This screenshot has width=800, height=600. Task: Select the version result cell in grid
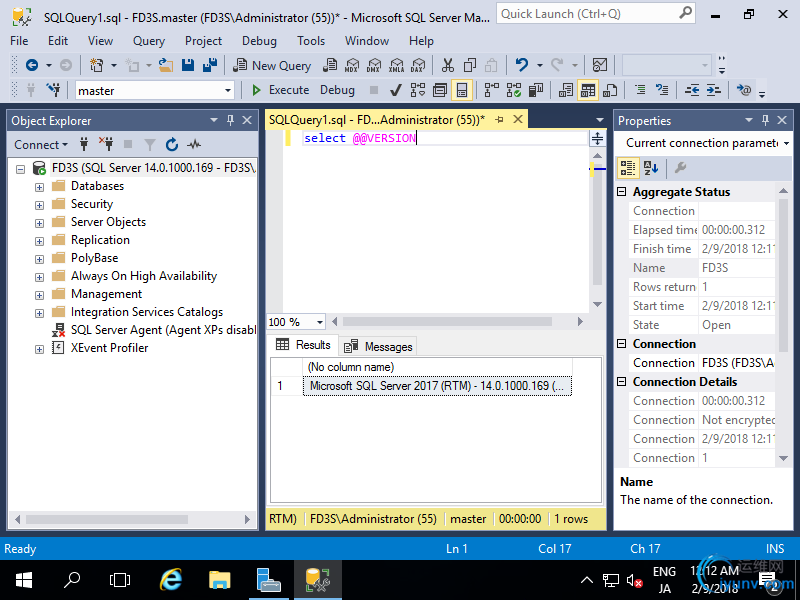(x=437, y=386)
